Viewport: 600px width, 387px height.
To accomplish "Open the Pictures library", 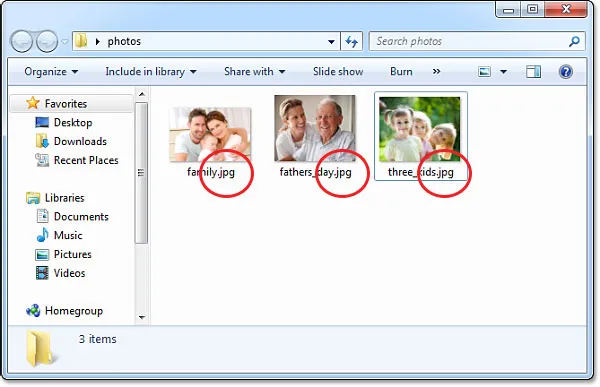I will tap(73, 254).
